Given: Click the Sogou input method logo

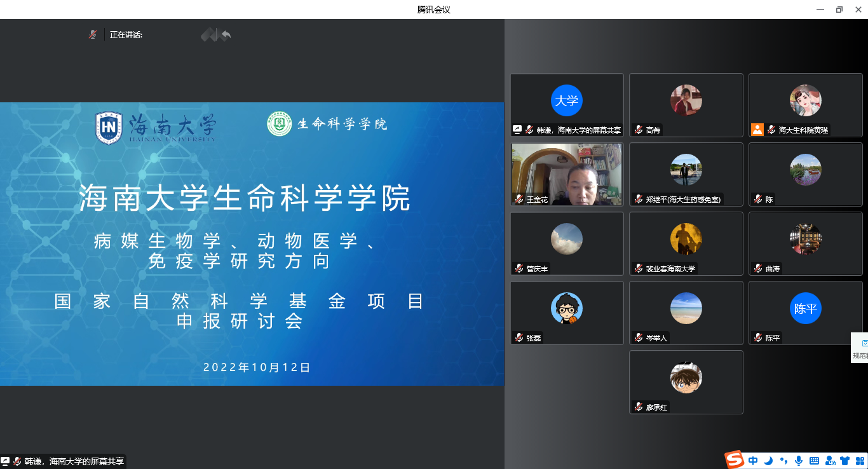Looking at the screenshot, I should [735, 460].
